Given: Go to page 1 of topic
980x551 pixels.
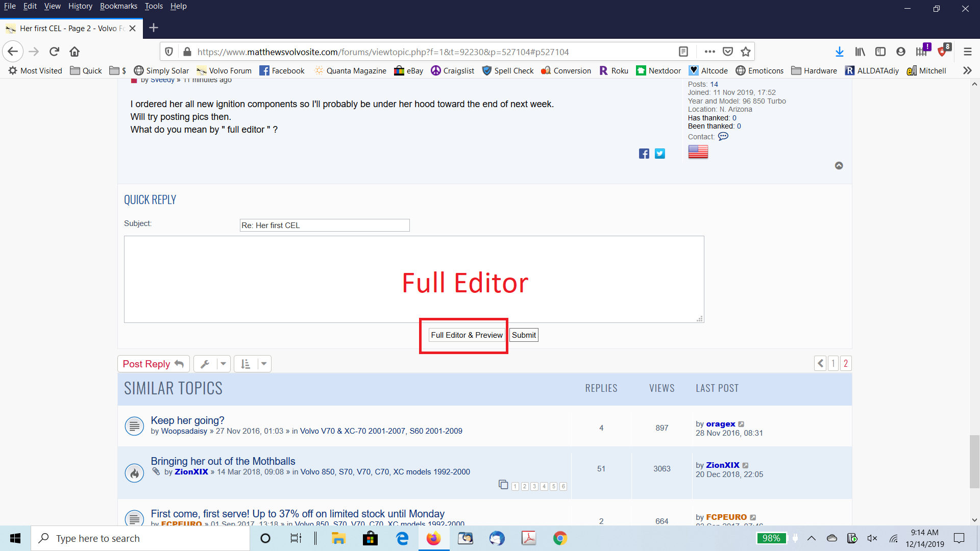Looking at the screenshot, I should pos(833,363).
